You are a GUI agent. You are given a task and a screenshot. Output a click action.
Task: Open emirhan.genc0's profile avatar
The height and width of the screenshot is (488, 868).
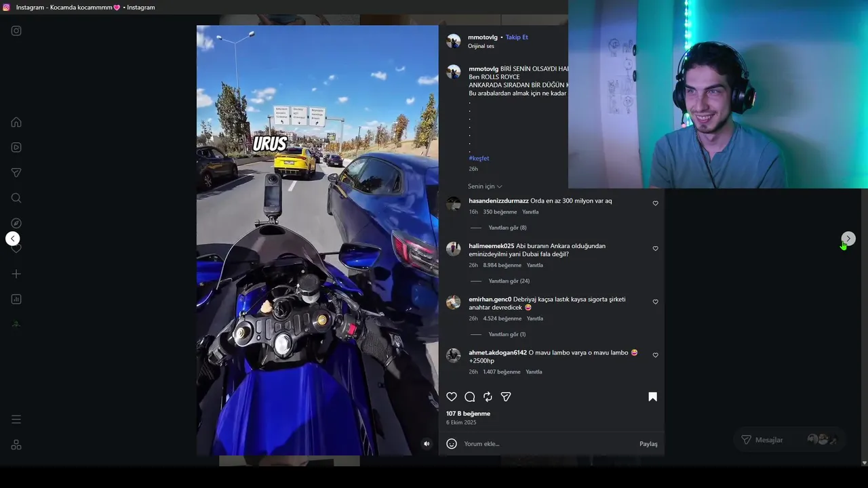point(454,302)
